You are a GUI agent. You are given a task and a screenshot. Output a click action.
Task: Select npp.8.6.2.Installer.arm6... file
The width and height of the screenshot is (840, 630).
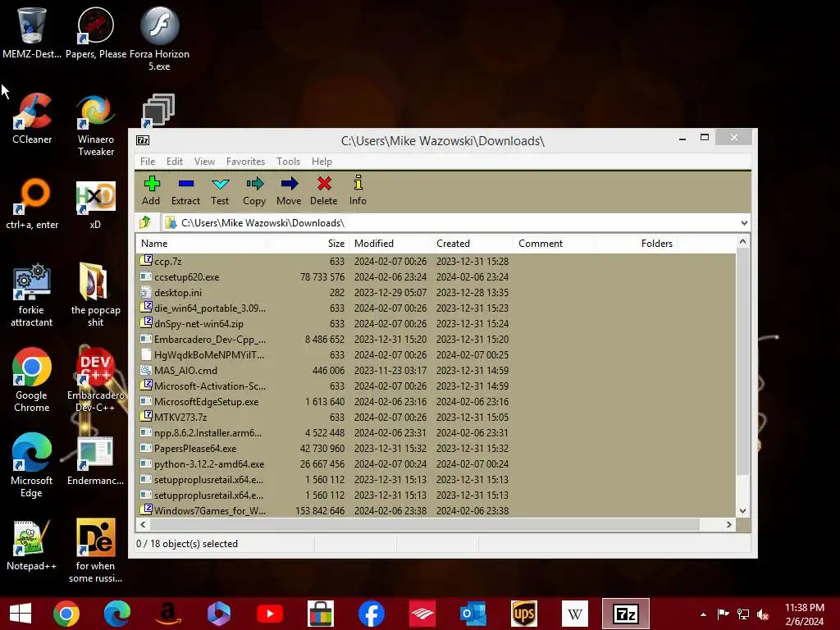208,432
